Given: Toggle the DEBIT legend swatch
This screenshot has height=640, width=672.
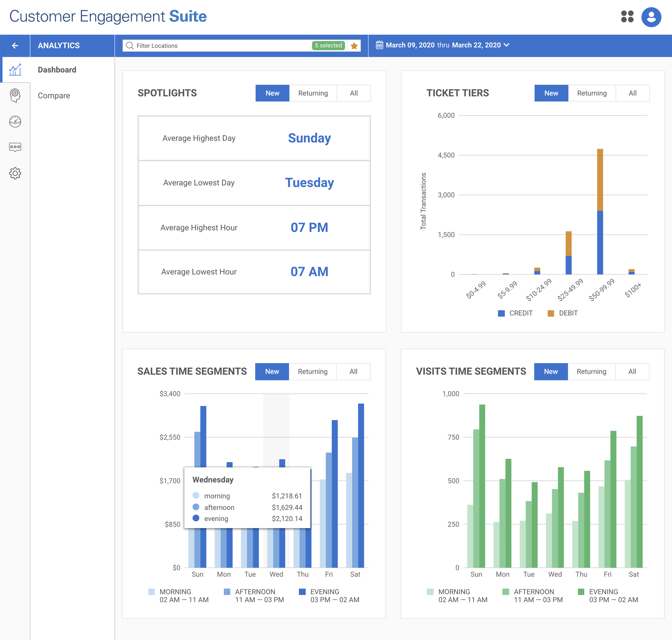Looking at the screenshot, I should pyautogui.click(x=551, y=313).
